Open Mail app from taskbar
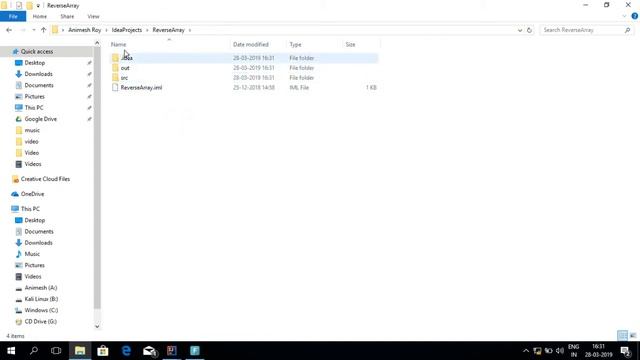The width and height of the screenshot is (640, 360). point(149,351)
